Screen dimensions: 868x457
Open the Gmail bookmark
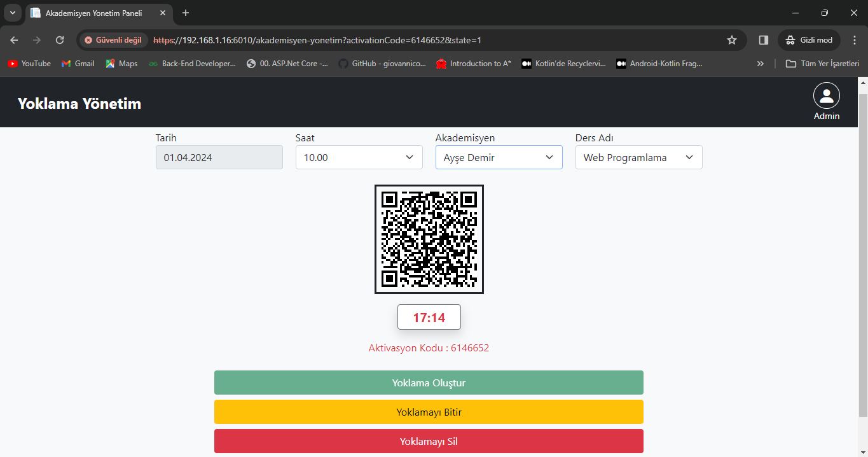(78, 64)
